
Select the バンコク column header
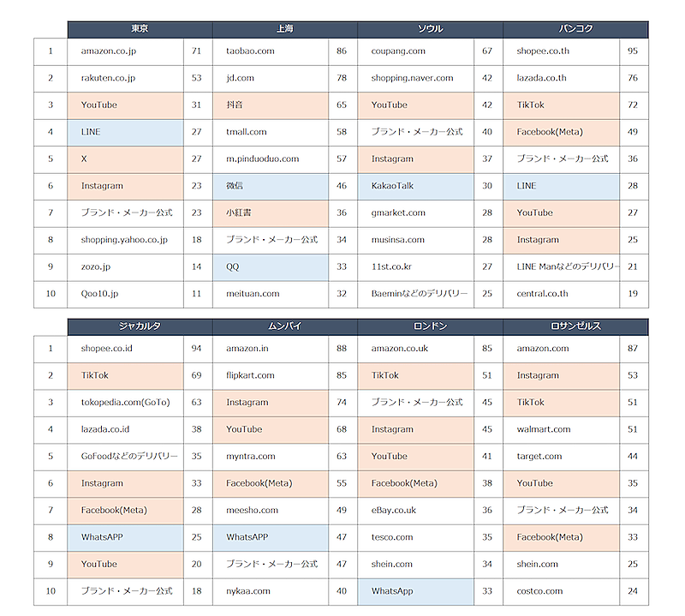pos(575,29)
